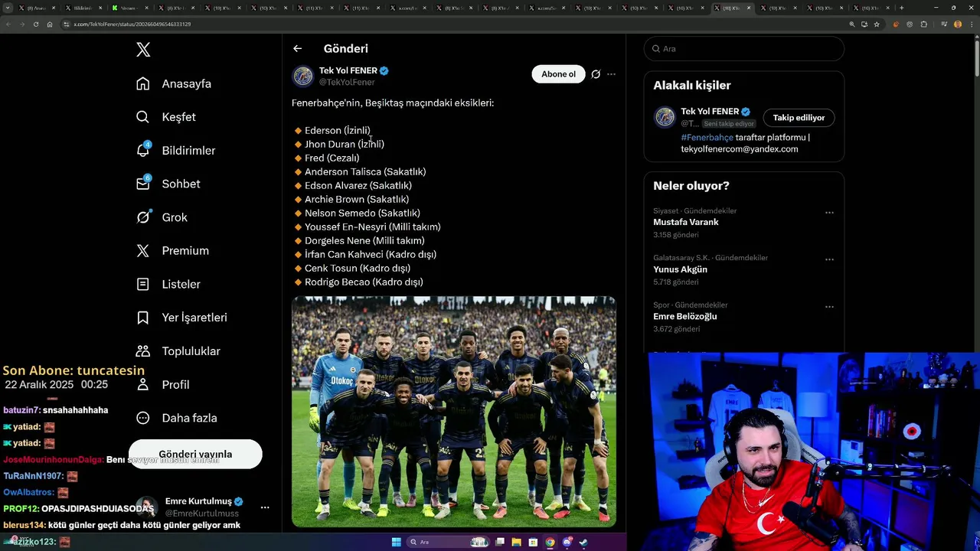The width and height of the screenshot is (980, 551).
Task: Open Bildirimler notifications
Action: pyautogui.click(x=175, y=151)
